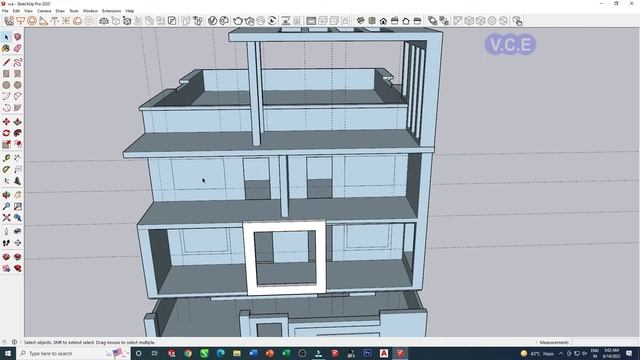Viewport: 640px width, 360px height.
Task: Pick the Make Component tool
Action: point(18,37)
